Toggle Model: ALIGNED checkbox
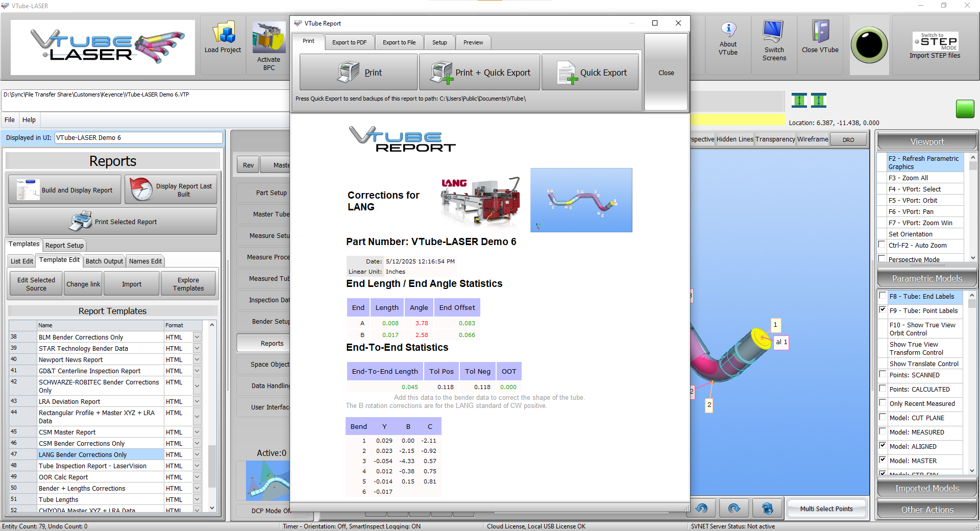Screen dimensions: 980x531 tap(883, 446)
